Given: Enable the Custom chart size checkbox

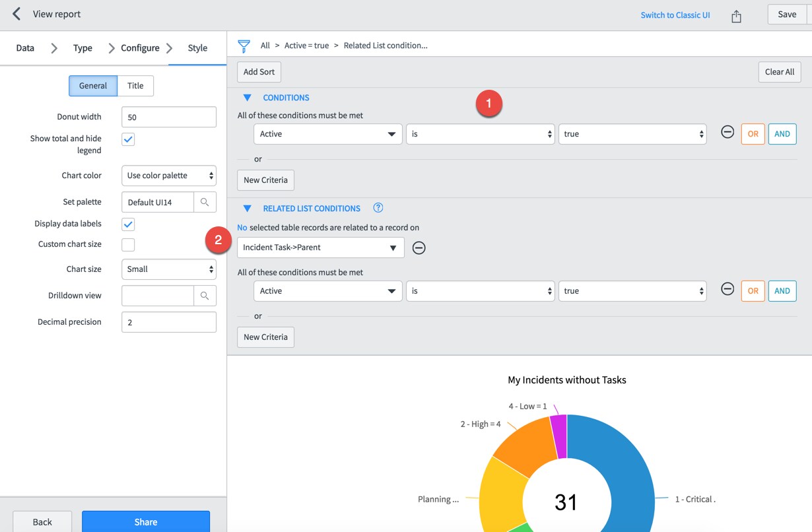Looking at the screenshot, I should (x=127, y=244).
